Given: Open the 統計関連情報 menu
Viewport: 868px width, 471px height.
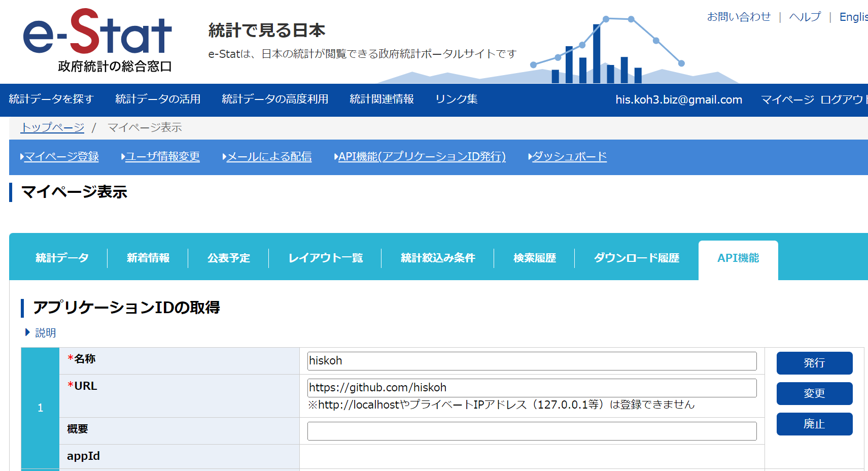Looking at the screenshot, I should (x=381, y=100).
